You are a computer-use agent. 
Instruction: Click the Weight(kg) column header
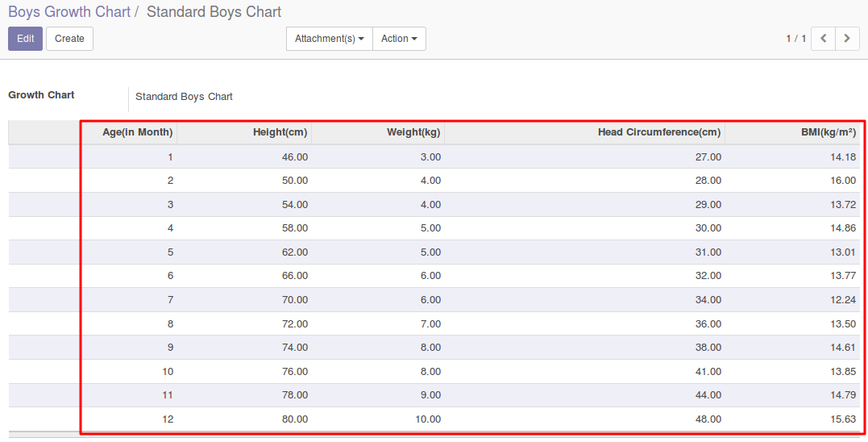click(413, 132)
